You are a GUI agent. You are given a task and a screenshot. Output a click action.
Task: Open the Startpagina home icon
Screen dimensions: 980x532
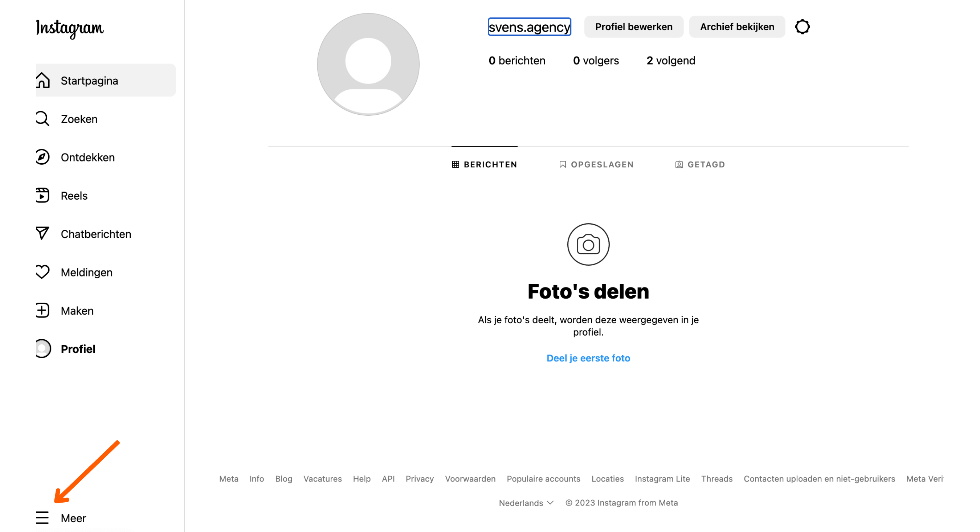[42, 80]
